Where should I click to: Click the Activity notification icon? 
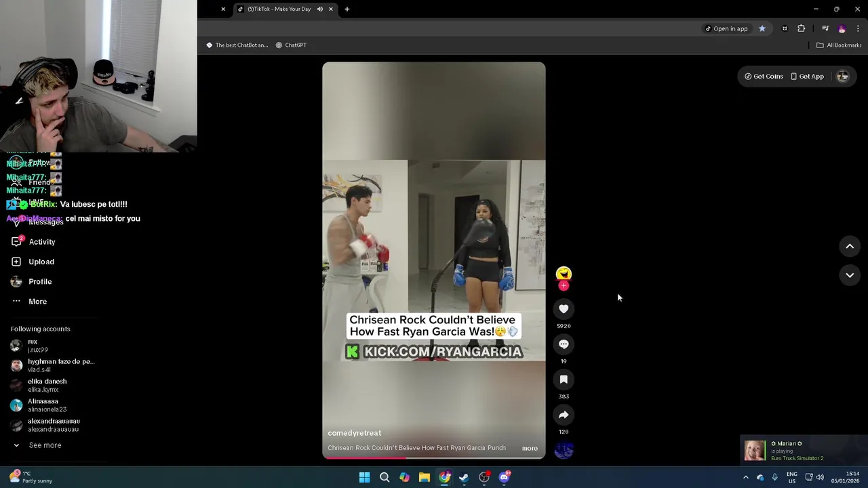tap(16, 242)
